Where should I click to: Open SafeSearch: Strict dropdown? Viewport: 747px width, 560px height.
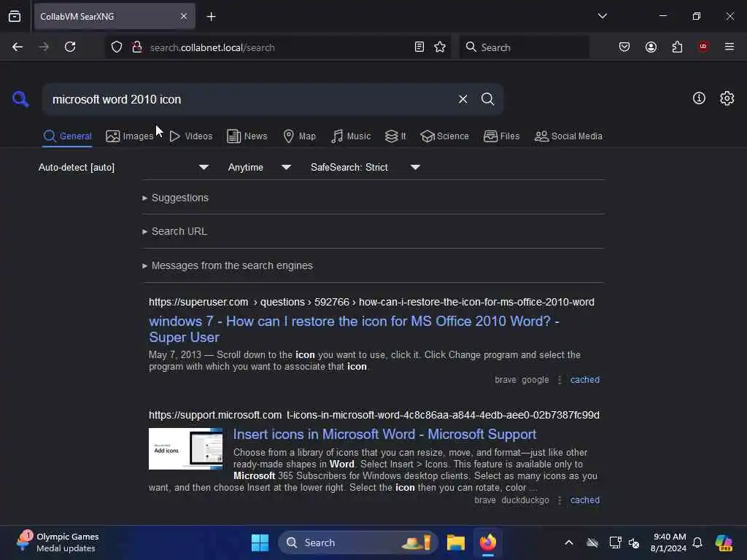coord(365,167)
